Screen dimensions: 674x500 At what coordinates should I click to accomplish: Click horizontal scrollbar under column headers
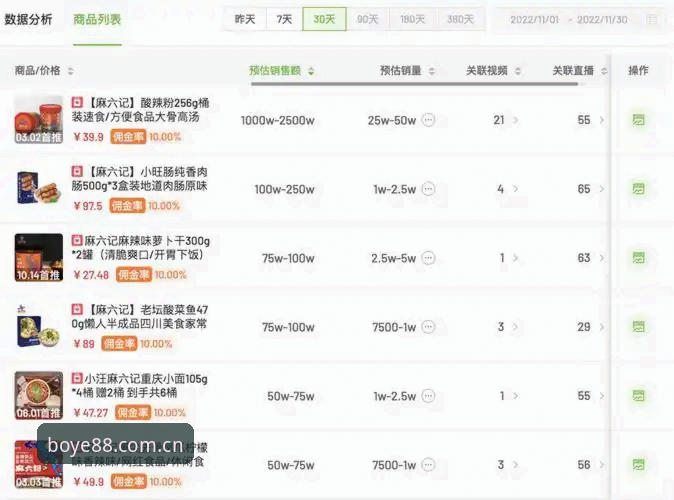[414, 84]
